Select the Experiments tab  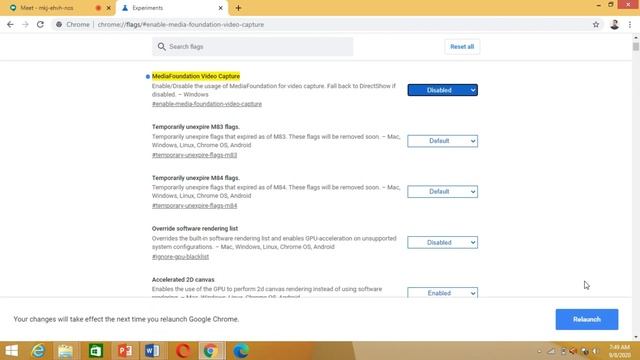(x=171, y=8)
